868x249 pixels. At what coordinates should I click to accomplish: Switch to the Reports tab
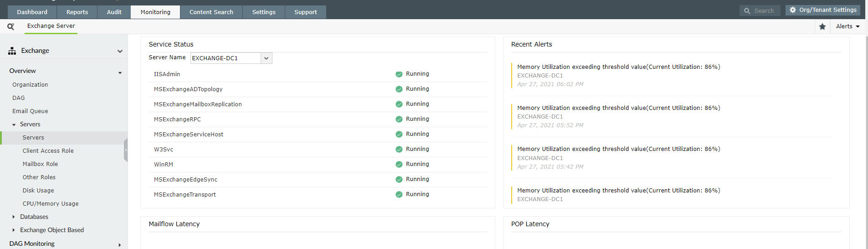[x=77, y=12]
